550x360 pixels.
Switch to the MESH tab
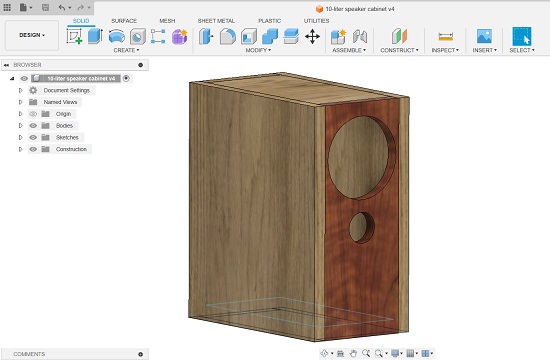point(167,21)
